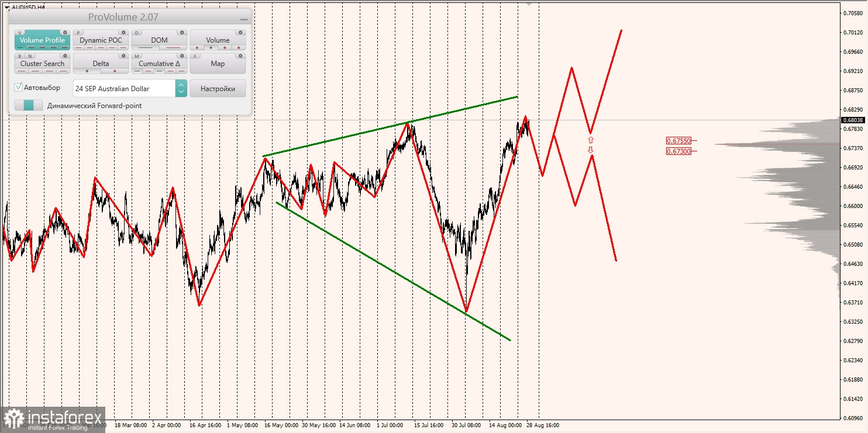Toggle the DOM indicator
The height and width of the screenshot is (433, 868).
[x=159, y=40]
